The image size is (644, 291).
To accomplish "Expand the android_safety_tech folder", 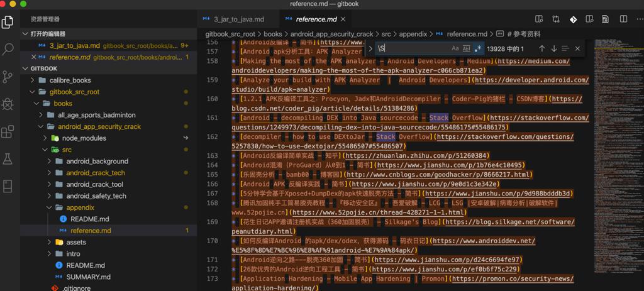I will tap(49, 195).
